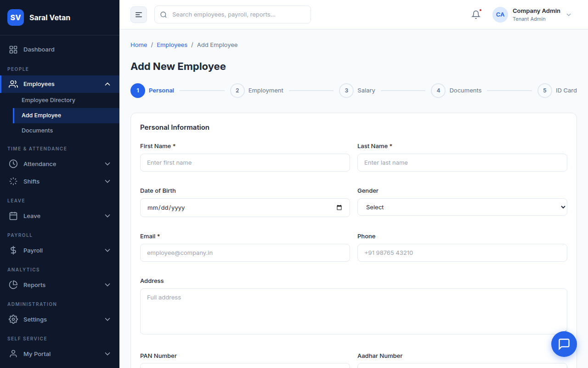
Task: Click the SV logo badge
Action: click(x=16, y=17)
